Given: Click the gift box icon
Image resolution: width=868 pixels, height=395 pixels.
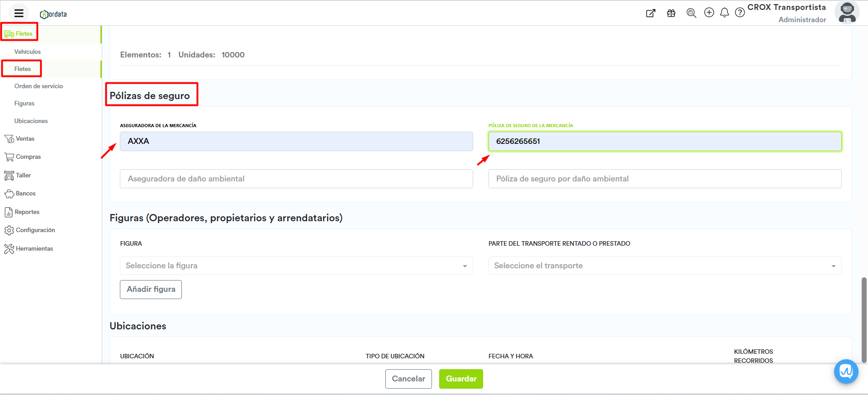Looking at the screenshot, I should click(671, 13).
